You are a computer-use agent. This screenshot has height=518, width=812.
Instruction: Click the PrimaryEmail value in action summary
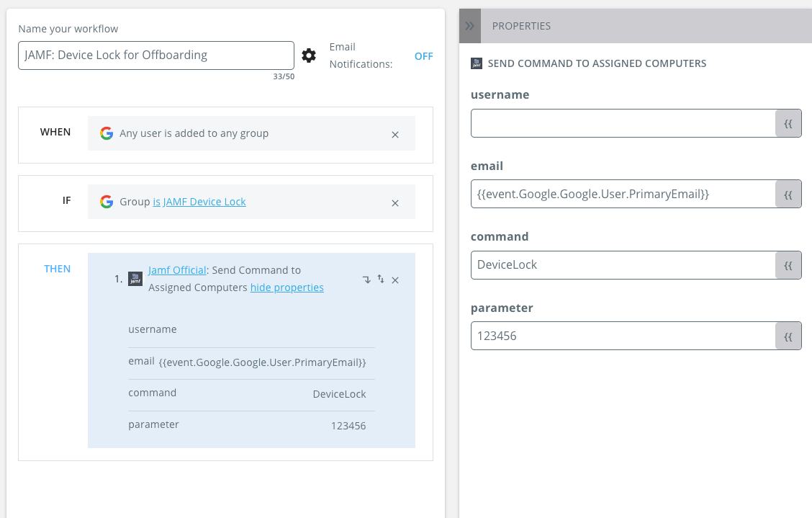click(x=262, y=362)
